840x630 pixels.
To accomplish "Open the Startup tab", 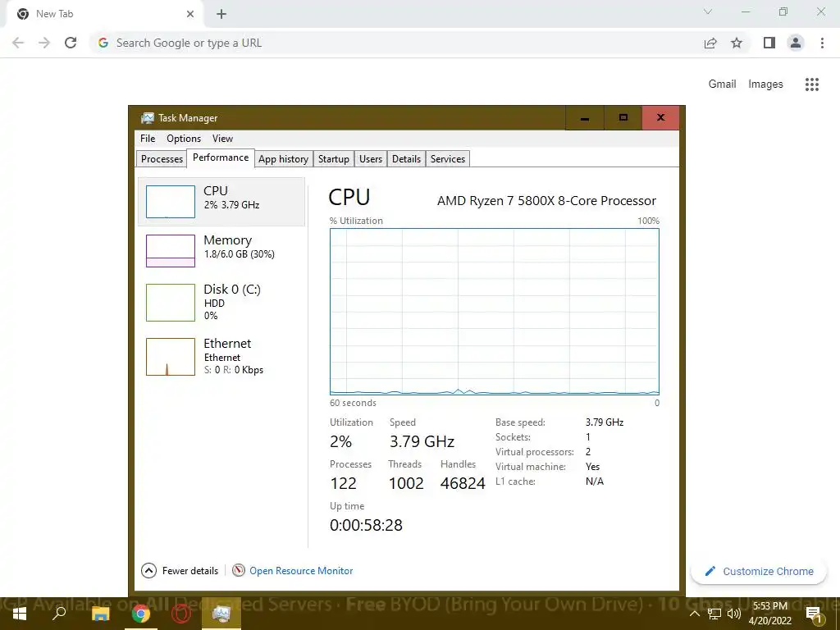I will 333,158.
